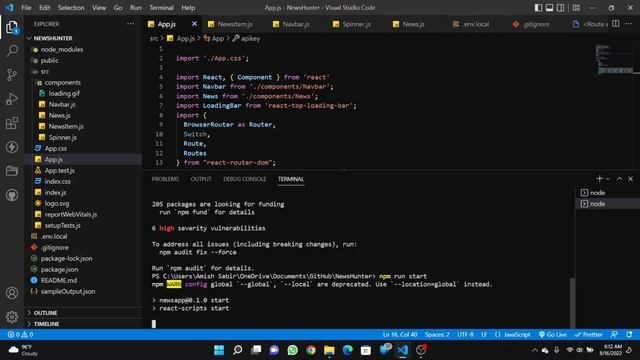Image resolution: width=640 pixels, height=360 pixels.
Task: Open Customize Layout icon
Action: point(576,8)
